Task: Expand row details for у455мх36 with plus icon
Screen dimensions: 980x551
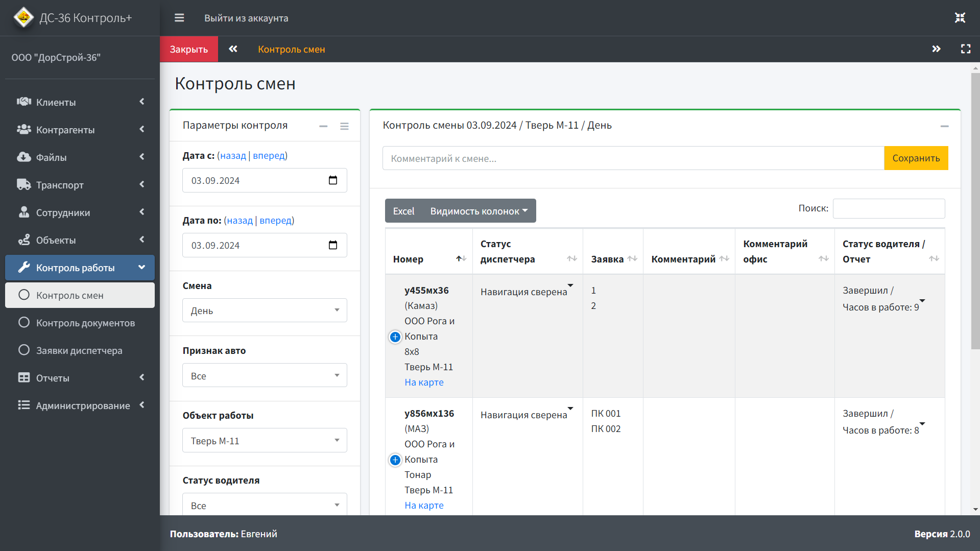Action: pos(395,337)
